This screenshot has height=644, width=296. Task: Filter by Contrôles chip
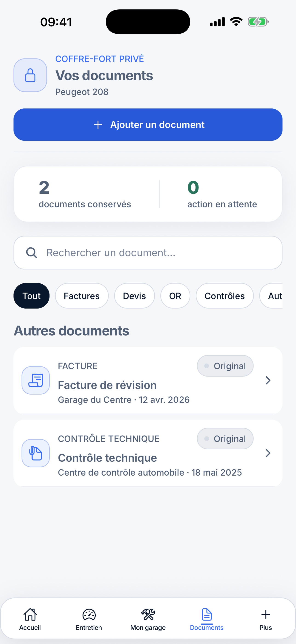coord(225,296)
